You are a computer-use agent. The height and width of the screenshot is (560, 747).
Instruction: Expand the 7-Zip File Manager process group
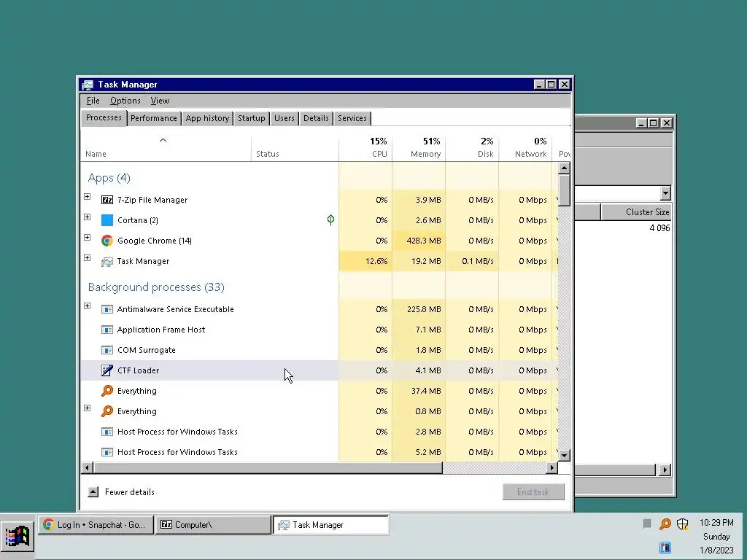coord(88,197)
